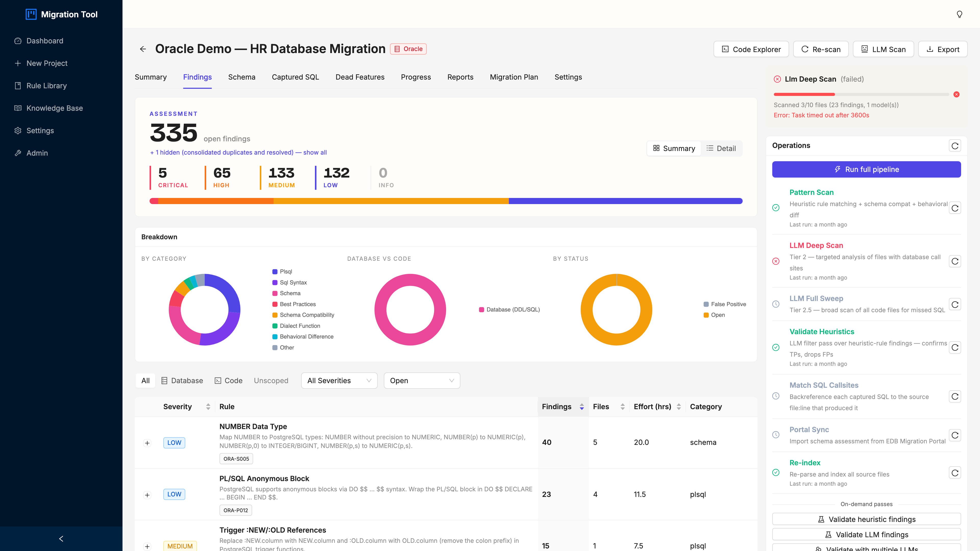The width and height of the screenshot is (980, 551).
Task: Start an LLM Scan
Action: (x=883, y=49)
